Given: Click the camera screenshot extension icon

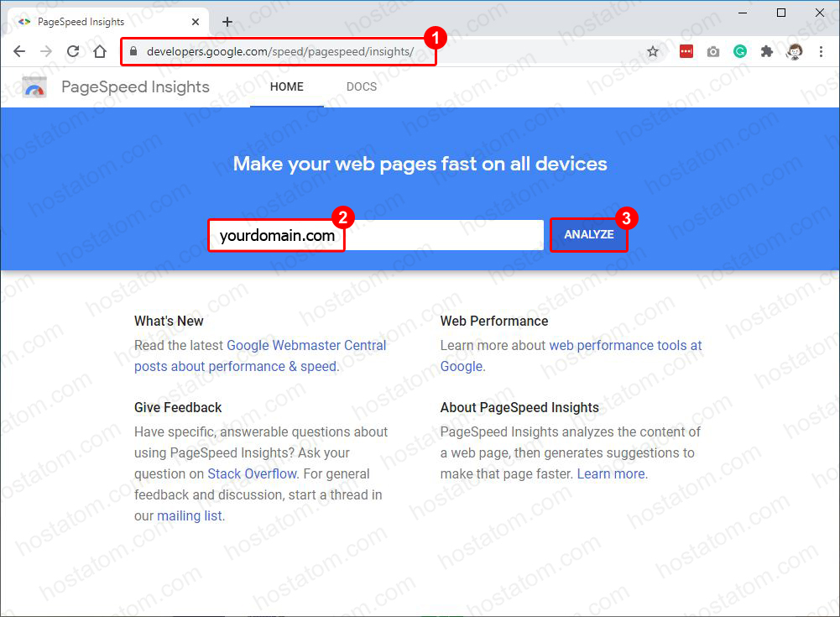Looking at the screenshot, I should (x=713, y=51).
